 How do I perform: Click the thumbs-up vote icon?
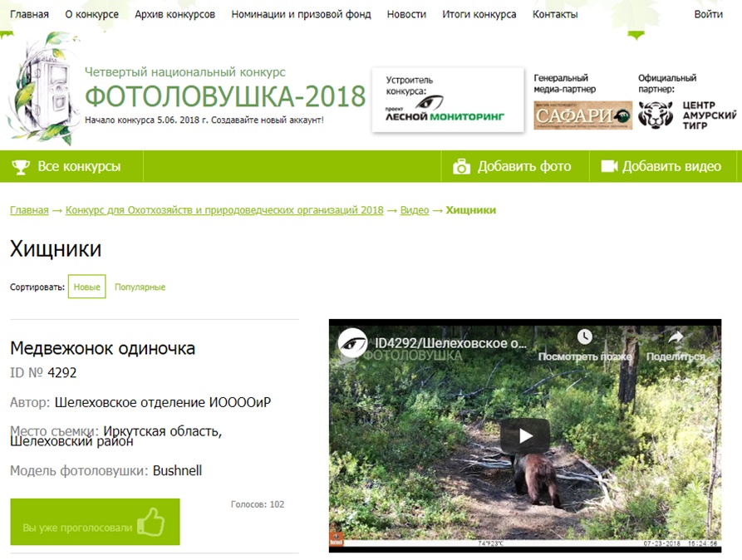[150, 522]
